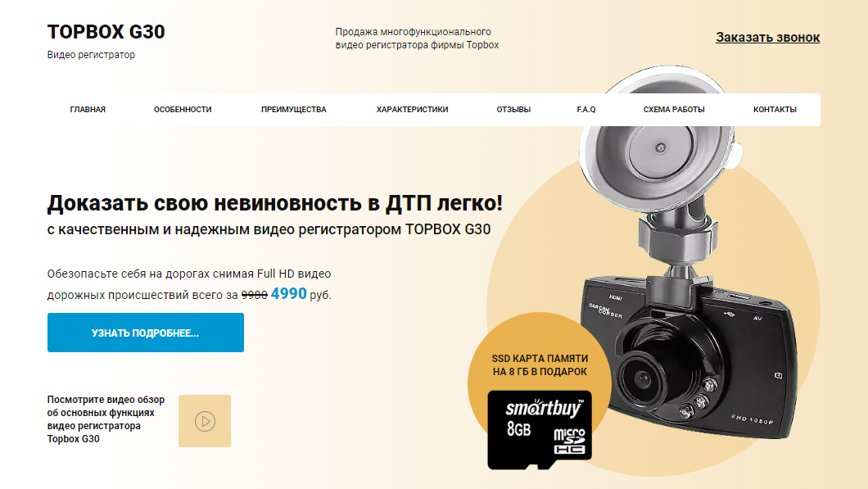Click the blue 4990 price

click(288, 293)
